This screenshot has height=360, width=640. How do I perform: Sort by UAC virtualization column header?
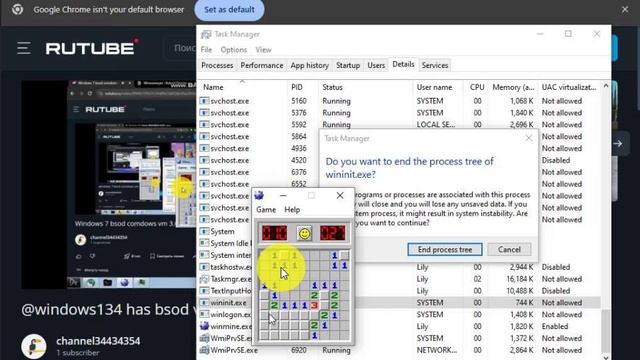point(569,87)
